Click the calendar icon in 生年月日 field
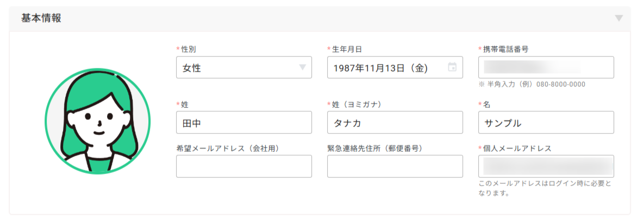 [x=452, y=67]
